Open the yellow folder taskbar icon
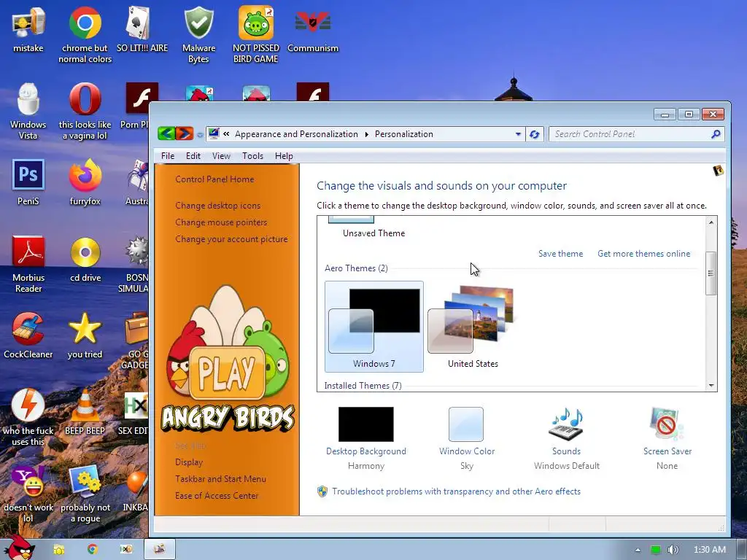 (x=59, y=549)
